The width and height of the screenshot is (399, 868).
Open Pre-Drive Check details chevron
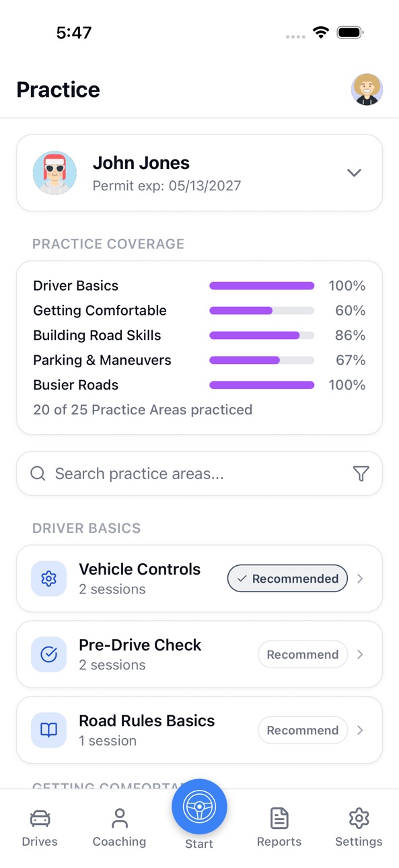tap(360, 655)
